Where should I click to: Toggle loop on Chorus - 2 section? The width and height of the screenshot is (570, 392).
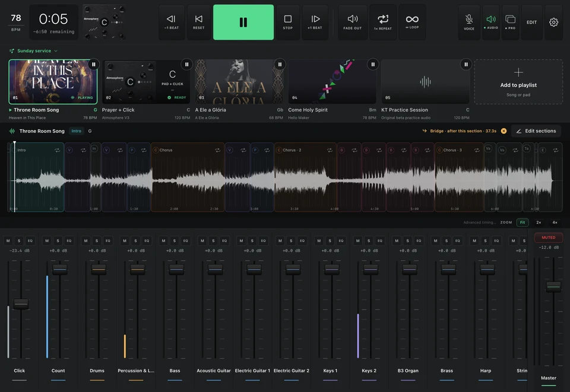coord(330,150)
